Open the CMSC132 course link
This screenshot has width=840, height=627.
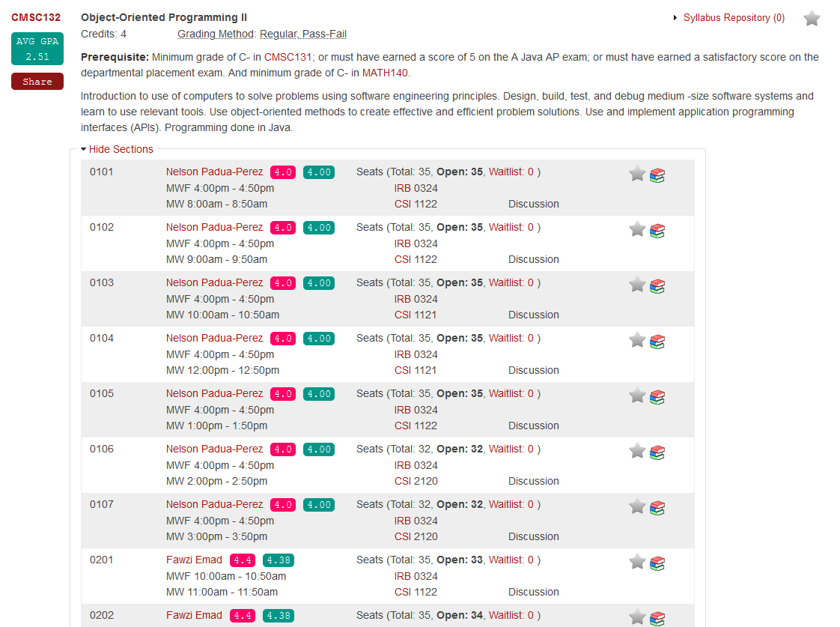pyautogui.click(x=36, y=18)
